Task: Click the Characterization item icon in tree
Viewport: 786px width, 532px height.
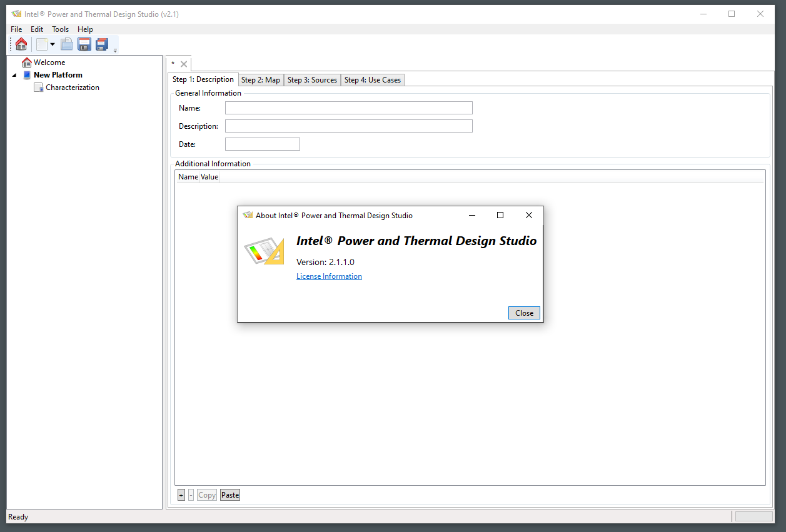Action: [x=39, y=88]
